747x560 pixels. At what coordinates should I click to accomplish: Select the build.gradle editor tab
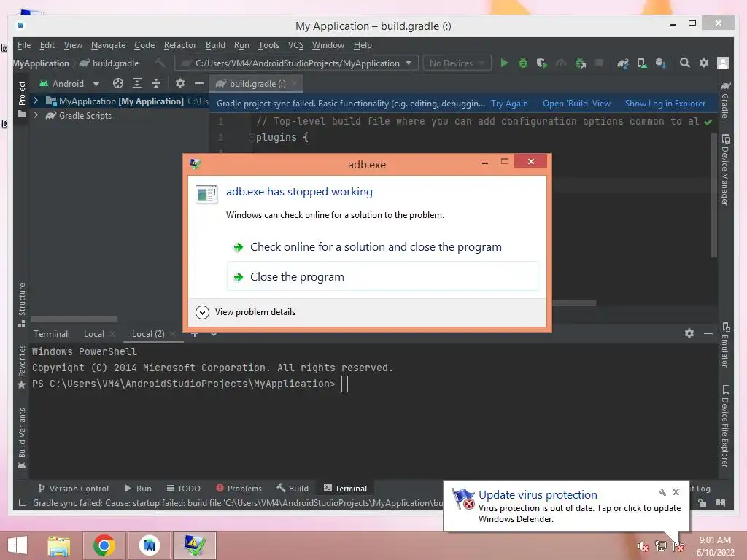pyautogui.click(x=257, y=83)
